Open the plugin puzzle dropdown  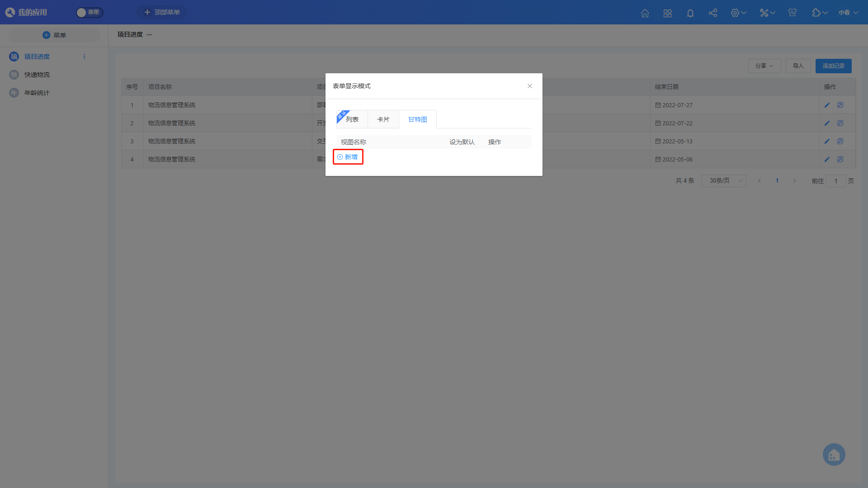click(x=820, y=13)
